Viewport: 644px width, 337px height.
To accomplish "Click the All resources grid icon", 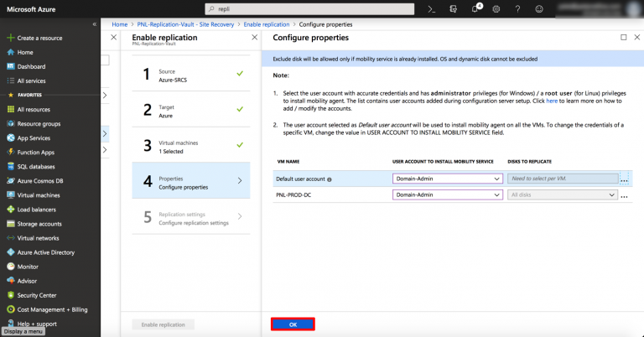I will tap(11, 109).
